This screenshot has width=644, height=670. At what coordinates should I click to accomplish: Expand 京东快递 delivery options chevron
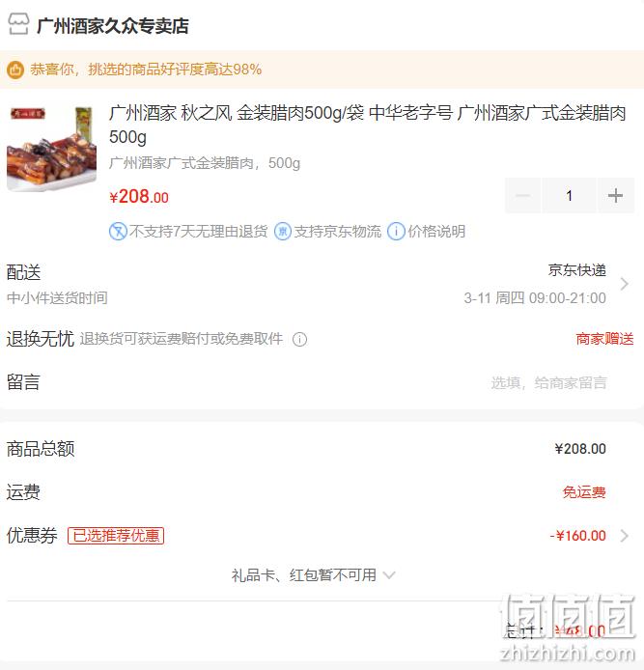pyautogui.click(x=625, y=284)
